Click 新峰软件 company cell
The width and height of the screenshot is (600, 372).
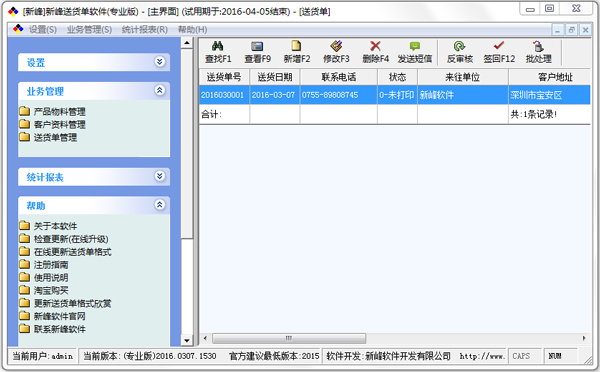(x=463, y=95)
